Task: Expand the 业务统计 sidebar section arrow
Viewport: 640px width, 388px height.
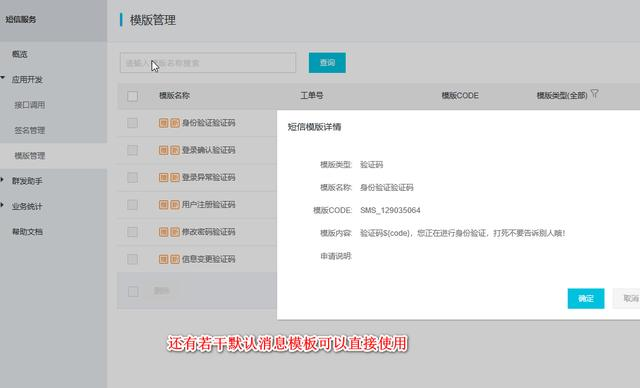Action: coord(2,205)
